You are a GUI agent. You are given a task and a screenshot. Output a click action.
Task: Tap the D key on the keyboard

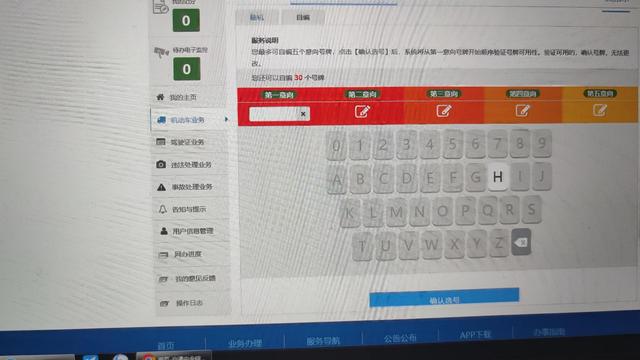click(x=407, y=178)
